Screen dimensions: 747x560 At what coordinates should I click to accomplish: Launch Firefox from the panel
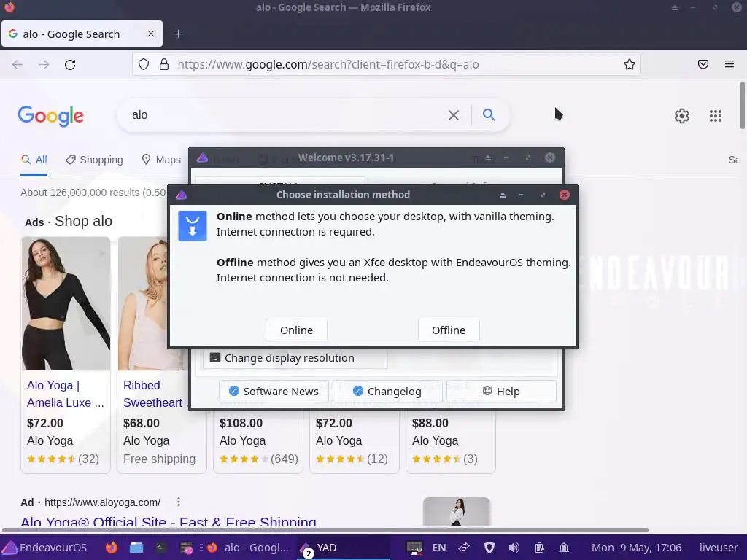[x=112, y=548]
